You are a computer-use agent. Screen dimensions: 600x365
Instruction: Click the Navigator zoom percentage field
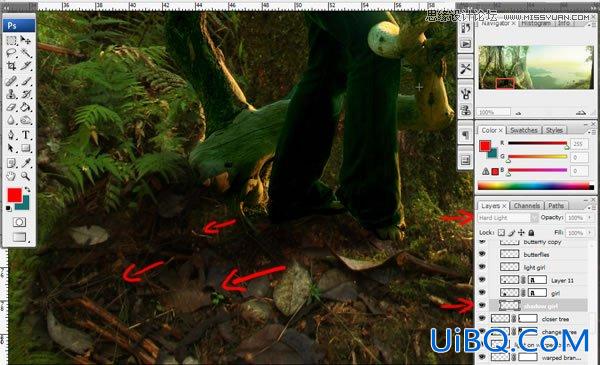(494, 112)
